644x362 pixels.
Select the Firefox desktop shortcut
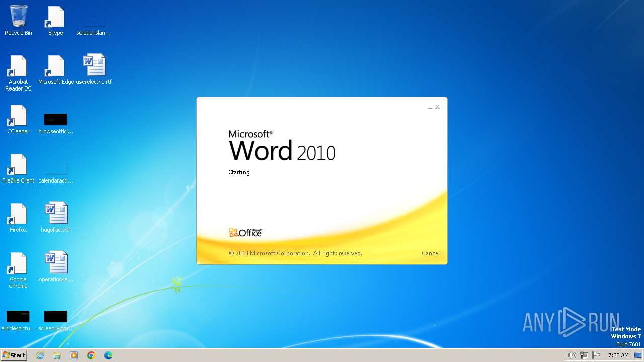[x=18, y=217]
